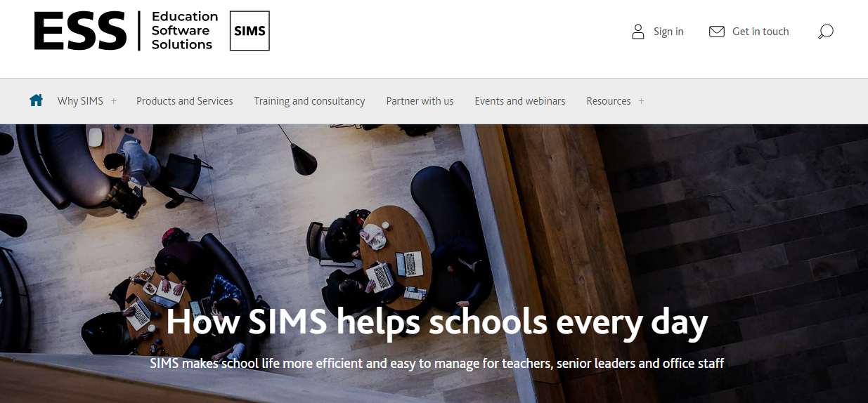
Task: Open the Why SIMS menu item
Action: (x=80, y=101)
